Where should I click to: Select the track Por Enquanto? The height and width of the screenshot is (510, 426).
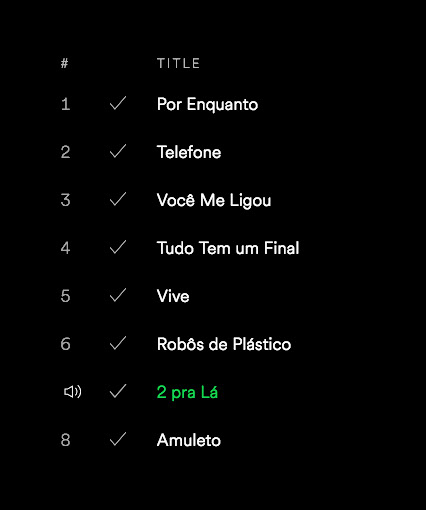[x=207, y=105]
